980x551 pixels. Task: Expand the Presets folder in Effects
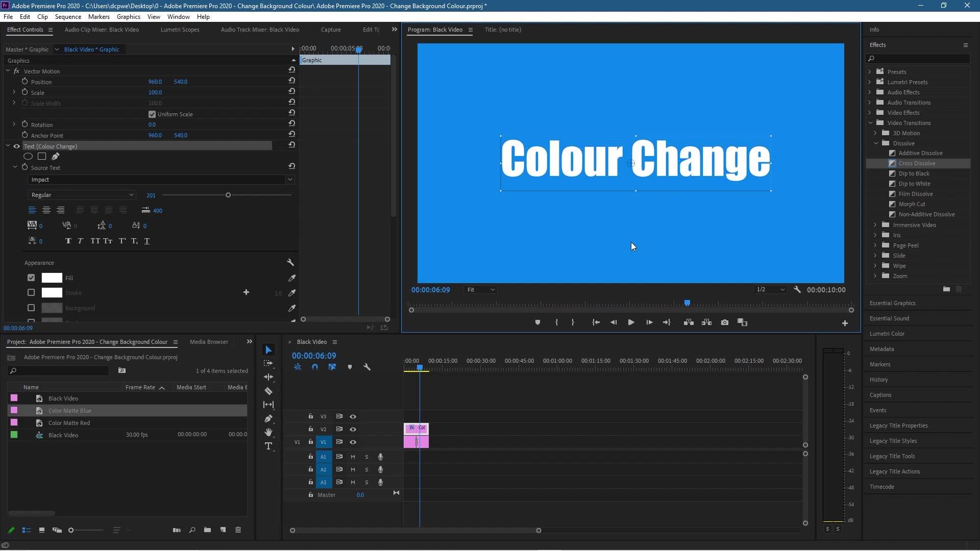coord(870,72)
